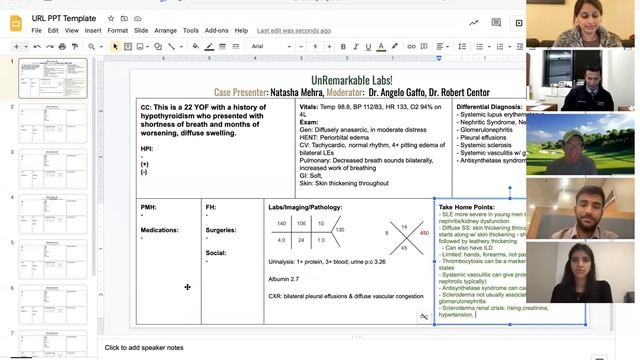Click the redo arrow
640x360 pixels.
click(50, 47)
